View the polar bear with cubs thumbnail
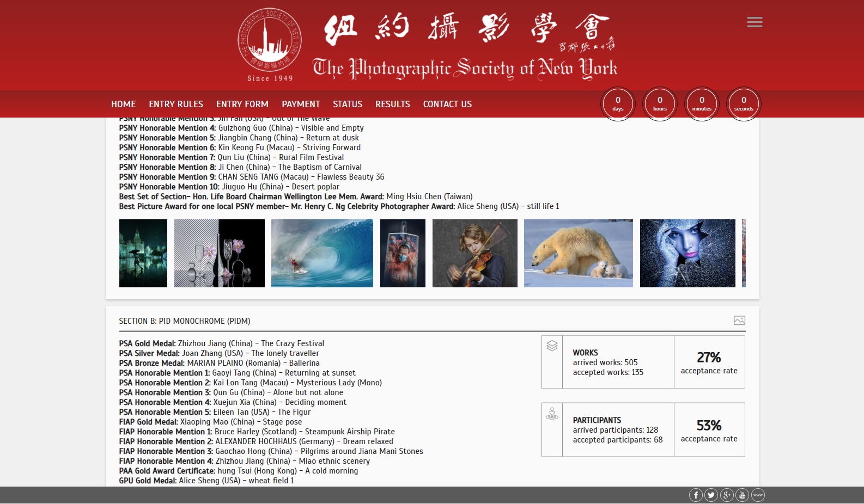The height and width of the screenshot is (504, 864). (x=578, y=253)
